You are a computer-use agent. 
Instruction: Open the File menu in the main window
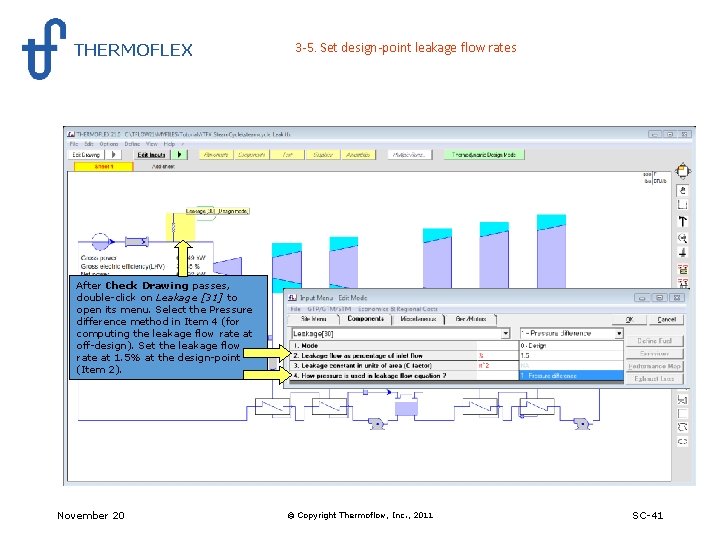(x=74, y=144)
